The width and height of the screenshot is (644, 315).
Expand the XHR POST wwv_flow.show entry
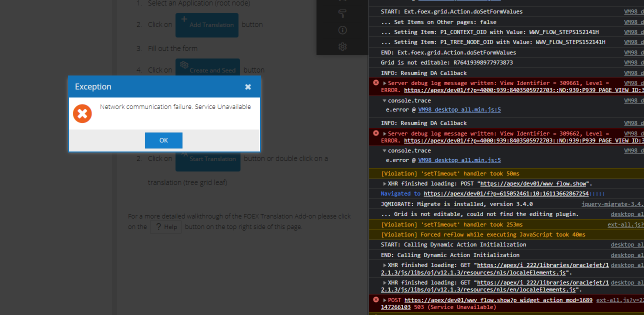click(x=384, y=183)
